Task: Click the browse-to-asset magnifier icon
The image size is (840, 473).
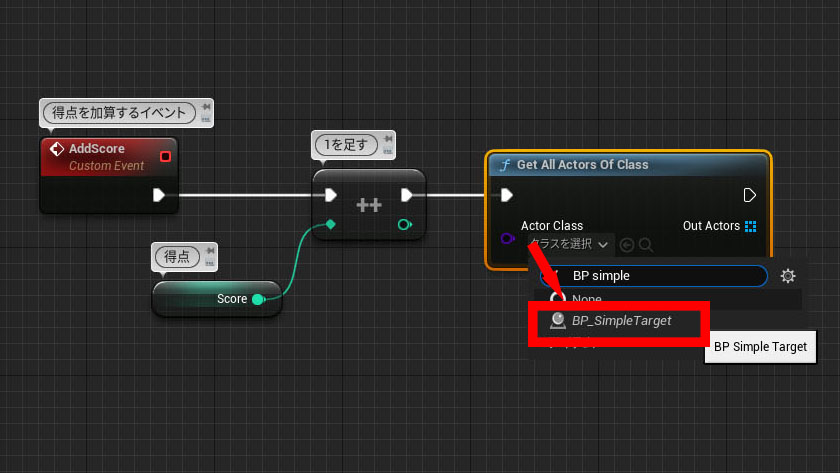Action: click(x=646, y=245)
